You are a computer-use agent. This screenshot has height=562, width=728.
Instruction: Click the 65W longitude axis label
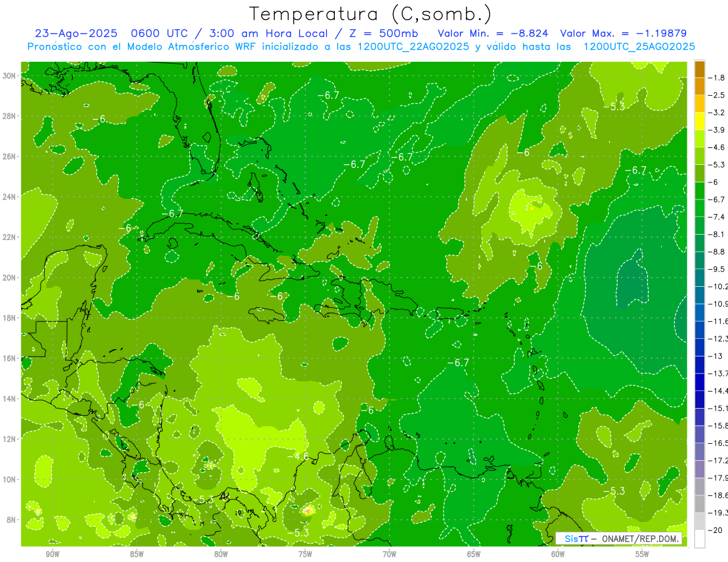click(x=474, y=555)
